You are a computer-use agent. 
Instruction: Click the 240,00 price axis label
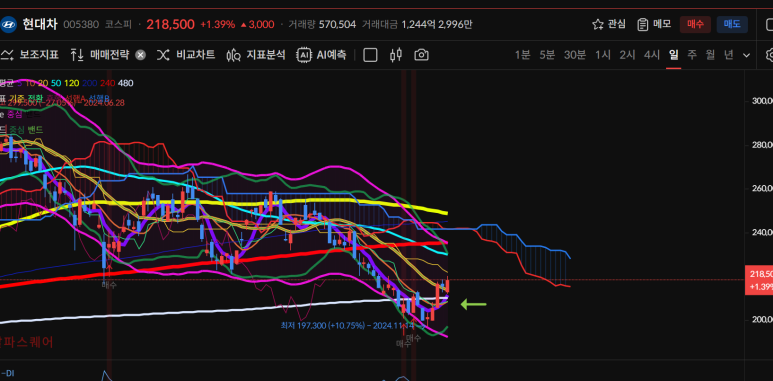[x=762, y=232]
